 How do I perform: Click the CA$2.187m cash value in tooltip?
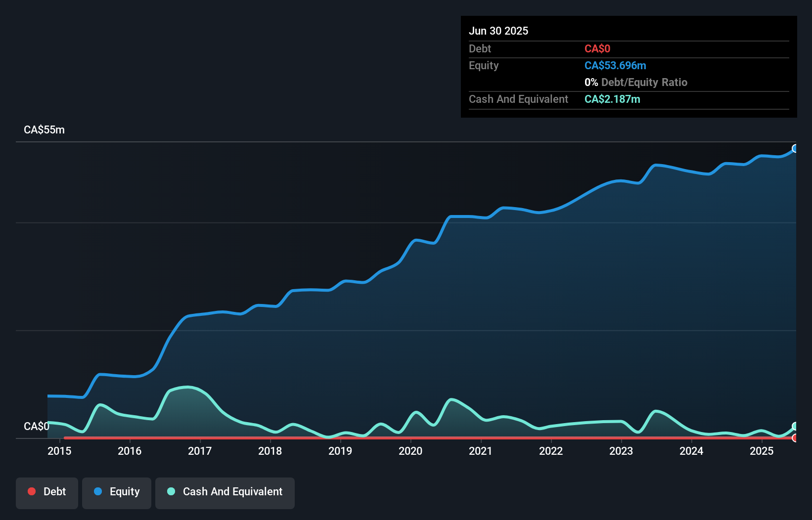pyautogui.click(x=612, y=99)
